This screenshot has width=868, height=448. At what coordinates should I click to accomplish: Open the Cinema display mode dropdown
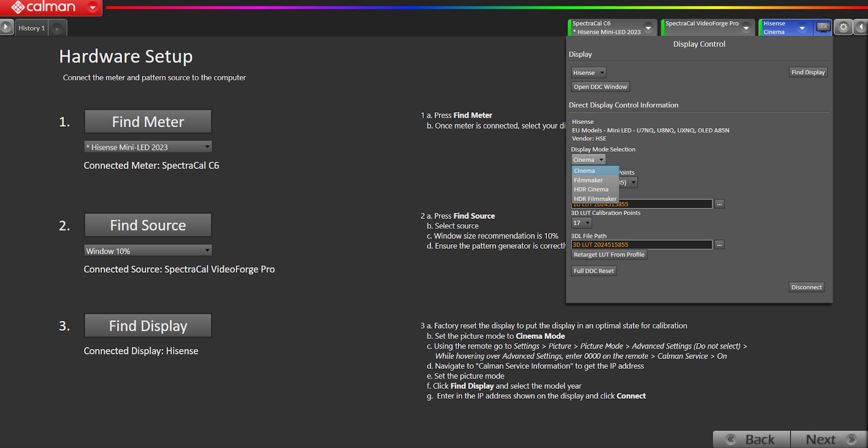pyautogui.click(x=589, y=160)
